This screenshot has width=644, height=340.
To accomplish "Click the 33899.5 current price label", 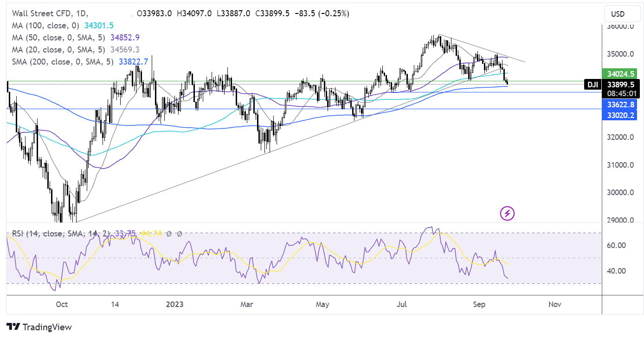I will pyautogui.click(x=621, y=85).
